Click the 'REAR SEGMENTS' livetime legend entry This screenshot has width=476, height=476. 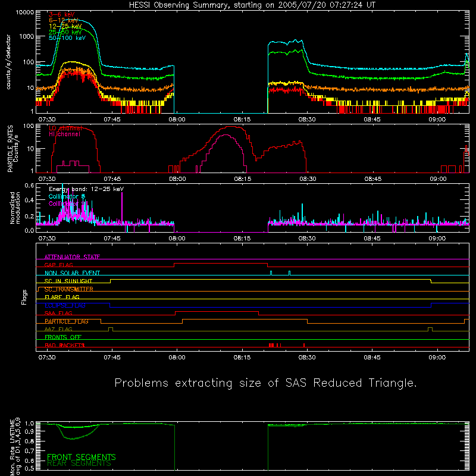(79, 464)
